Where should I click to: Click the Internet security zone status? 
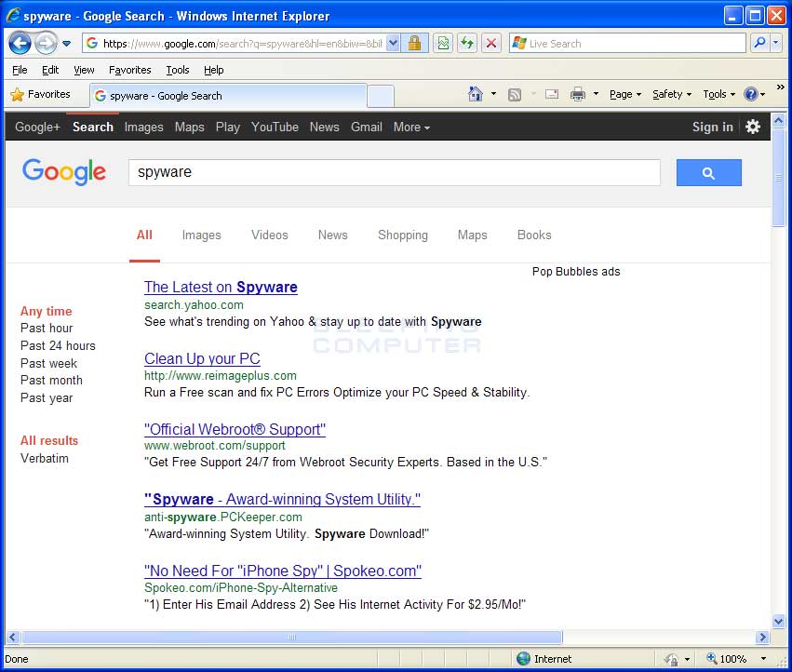[x=544, y=659]
